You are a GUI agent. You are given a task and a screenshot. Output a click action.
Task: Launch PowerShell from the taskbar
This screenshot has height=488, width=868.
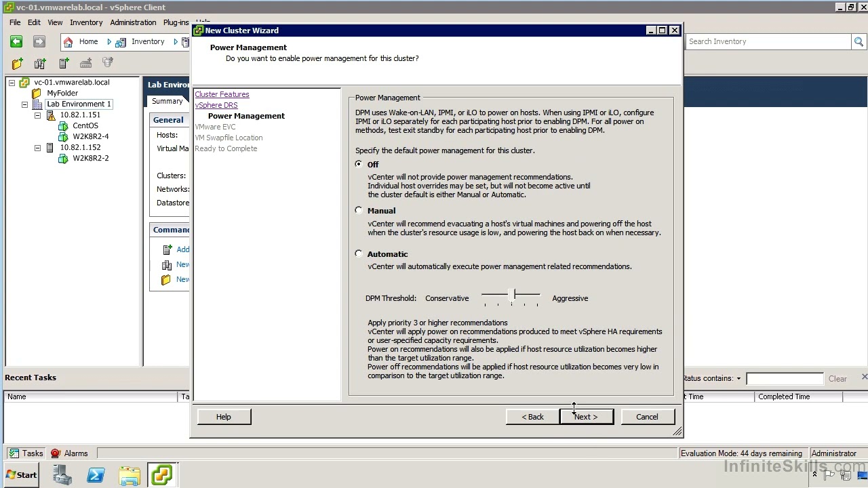pyautogui.click(x=96, y=475)
